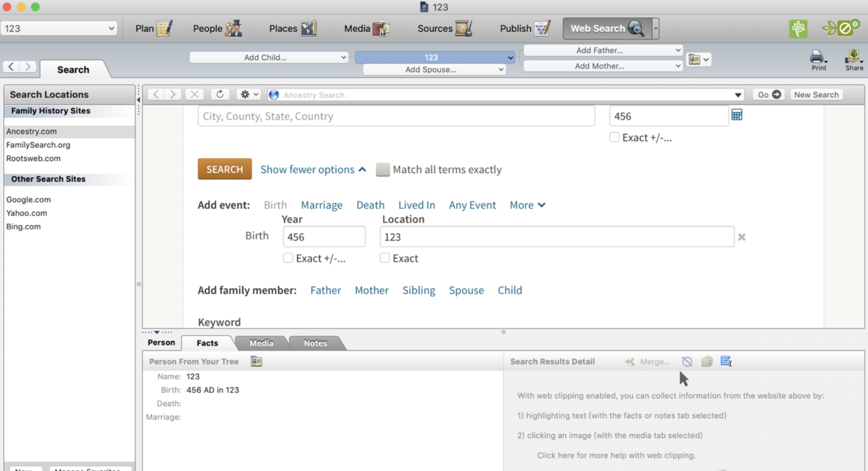Open the Add Child dropdown
This screenshot has width=868, height=471.
tap(269, 57)
